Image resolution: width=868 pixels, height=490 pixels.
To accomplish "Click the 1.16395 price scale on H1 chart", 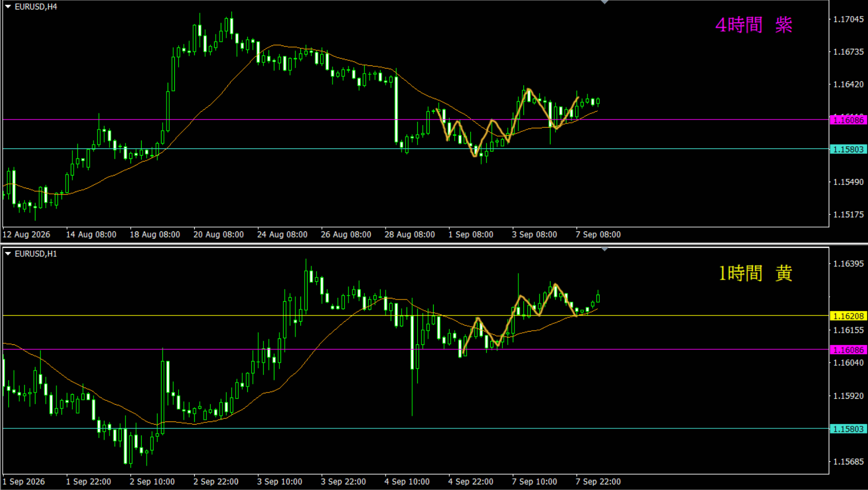I will pos(849,264).
